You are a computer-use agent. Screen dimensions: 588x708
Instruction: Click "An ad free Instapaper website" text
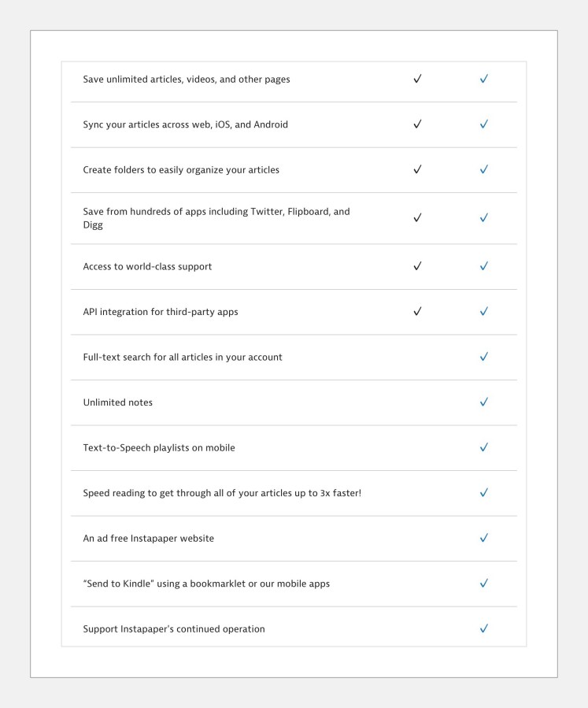coord(148,539)
